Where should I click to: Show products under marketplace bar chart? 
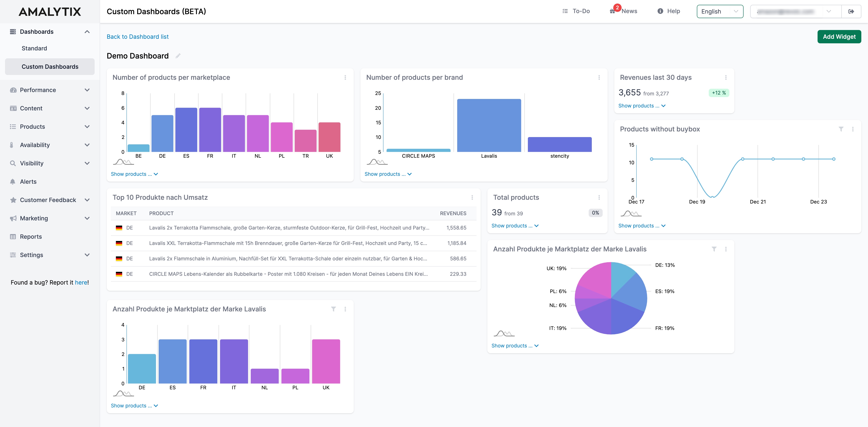[x=134, y=174]
